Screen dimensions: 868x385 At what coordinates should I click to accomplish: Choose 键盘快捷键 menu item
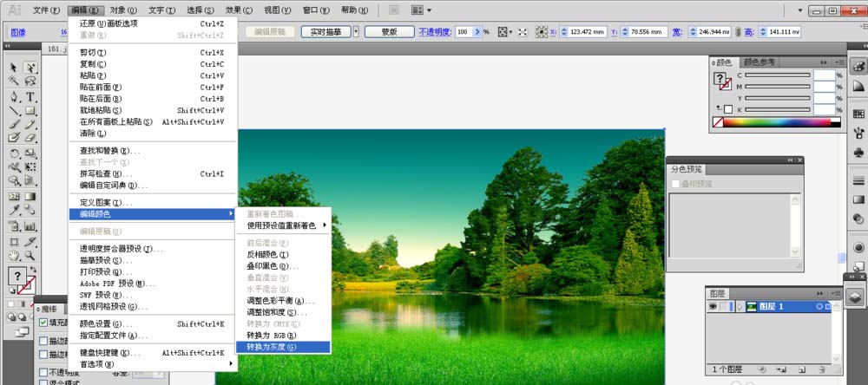[154, 352]
